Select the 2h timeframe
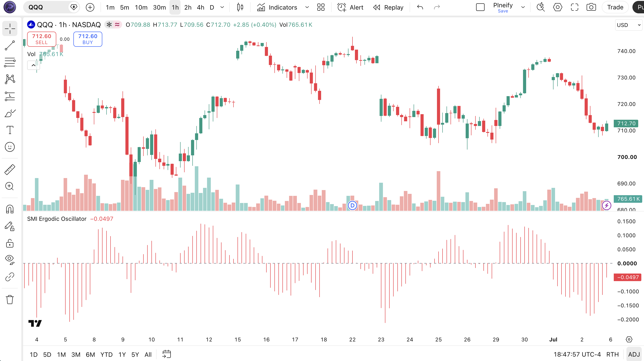 click(x=188, y=7)
